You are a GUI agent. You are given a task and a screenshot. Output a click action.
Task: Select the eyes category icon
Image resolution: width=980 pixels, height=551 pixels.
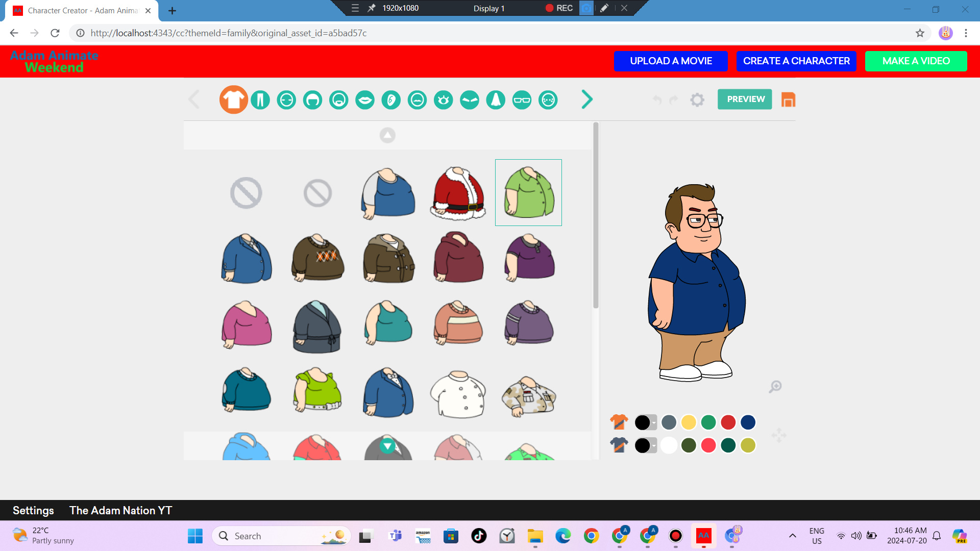coord(444,100)
